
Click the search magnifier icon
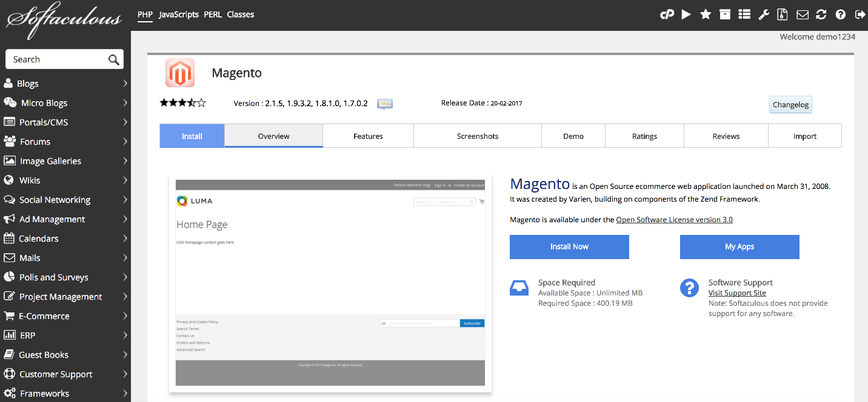click(x=113, y=59)
